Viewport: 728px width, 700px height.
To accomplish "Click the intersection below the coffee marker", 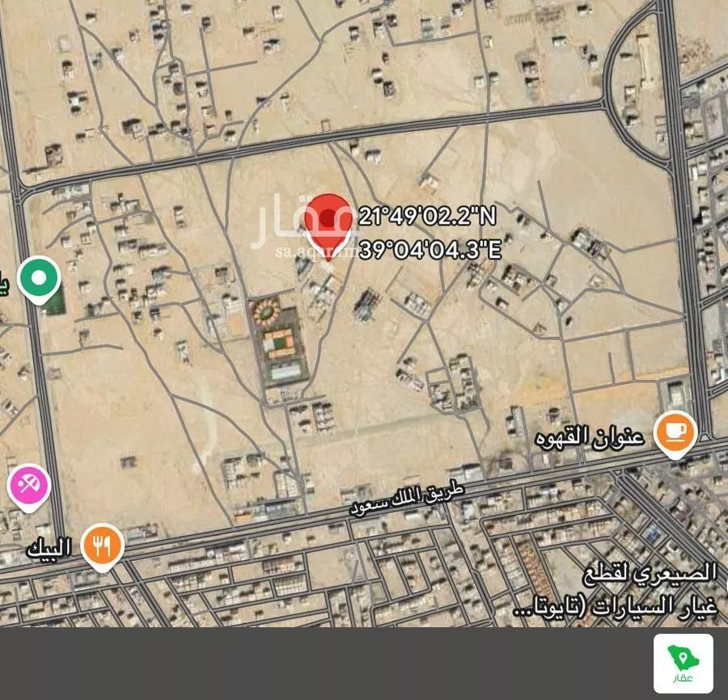I will coord(707,445).
